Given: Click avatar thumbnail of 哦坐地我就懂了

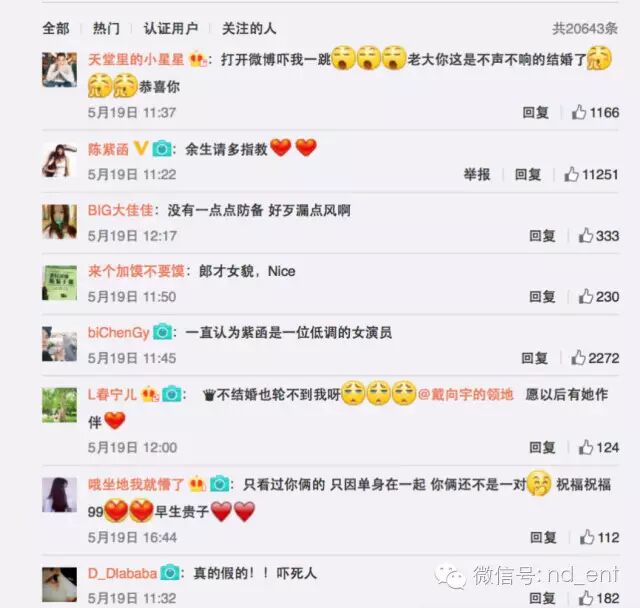Looking at the screenshot, I should pyautogui.click(x=60, y=495).
